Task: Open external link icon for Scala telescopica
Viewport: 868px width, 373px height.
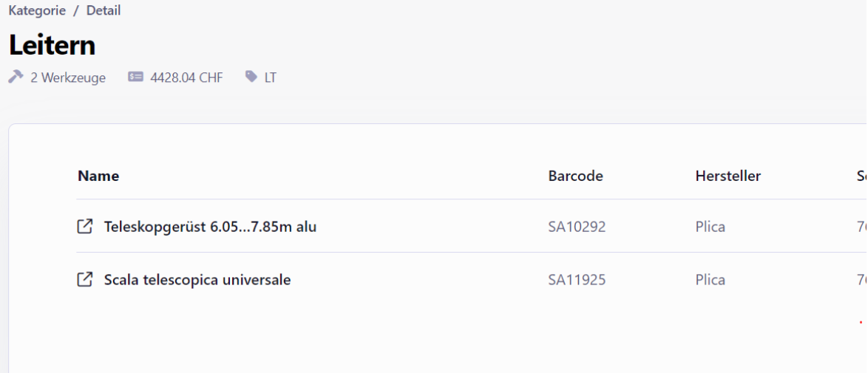Action: click(84, 280)
